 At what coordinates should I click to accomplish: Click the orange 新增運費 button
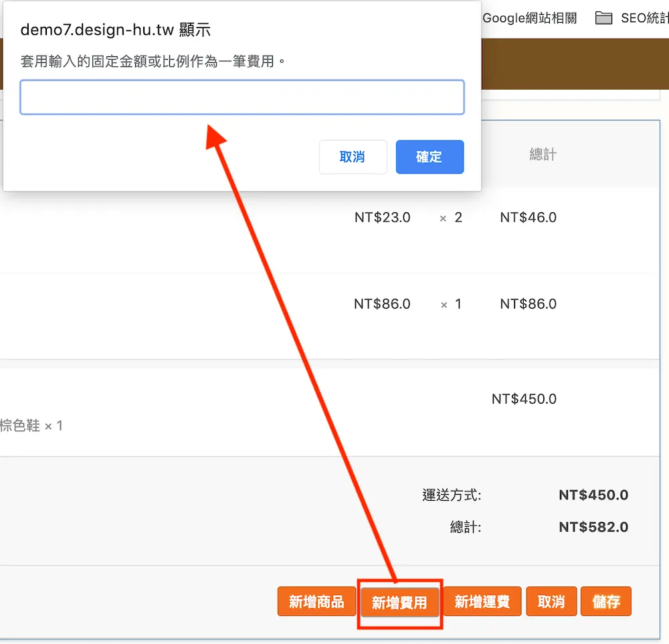[482, 601]
